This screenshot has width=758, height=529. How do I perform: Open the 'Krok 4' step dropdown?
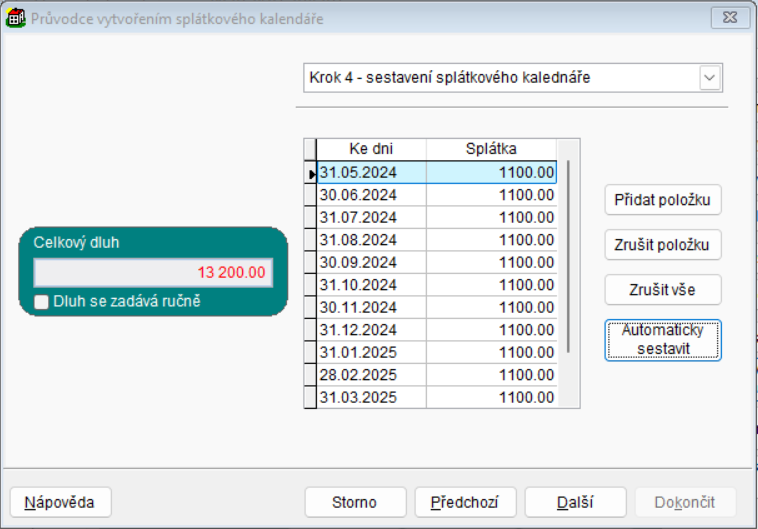click(710, 77)
